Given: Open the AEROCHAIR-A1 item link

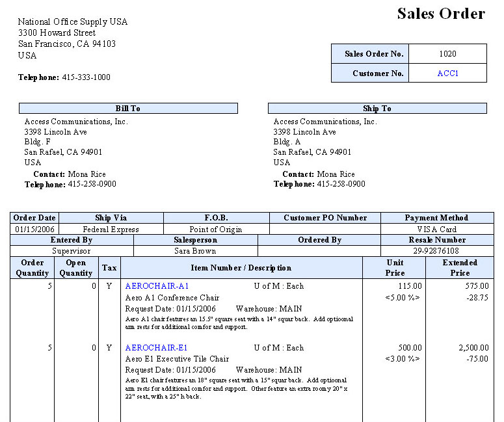Looking at the screenshot, I should (157, 285).
